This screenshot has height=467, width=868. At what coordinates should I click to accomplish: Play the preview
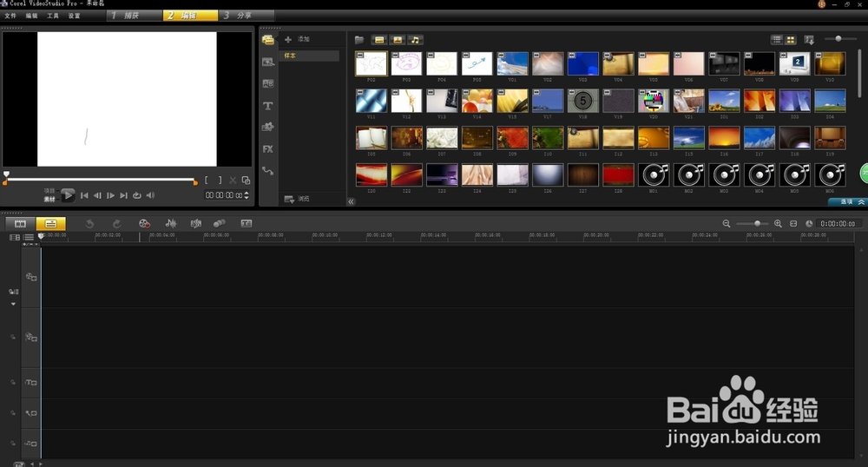[68, 194]
